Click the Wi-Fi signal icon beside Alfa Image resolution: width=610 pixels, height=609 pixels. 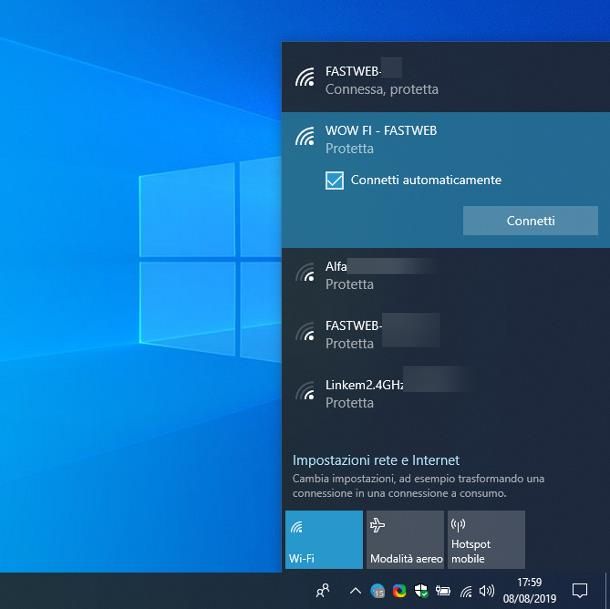(x=305, y=272)
